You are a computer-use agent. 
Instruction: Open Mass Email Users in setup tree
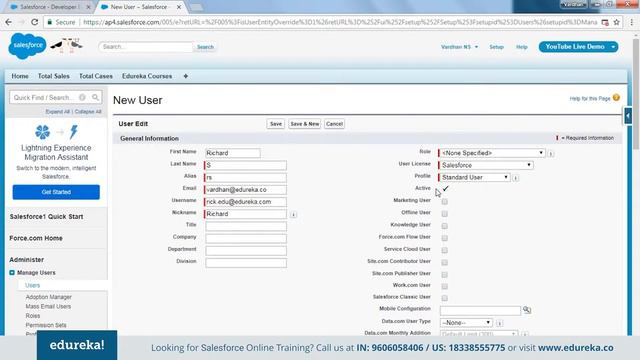(x=48, y=307)
